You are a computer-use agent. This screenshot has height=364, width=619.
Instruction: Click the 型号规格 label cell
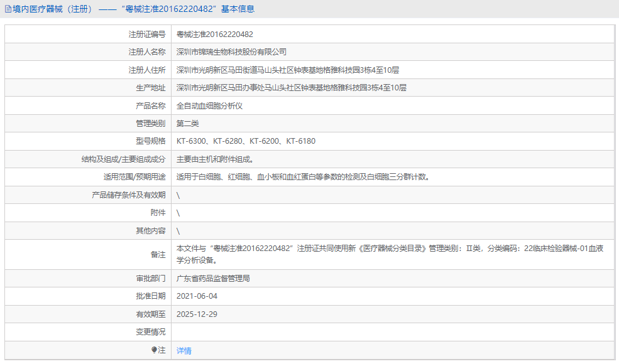(x=88, y=141)
